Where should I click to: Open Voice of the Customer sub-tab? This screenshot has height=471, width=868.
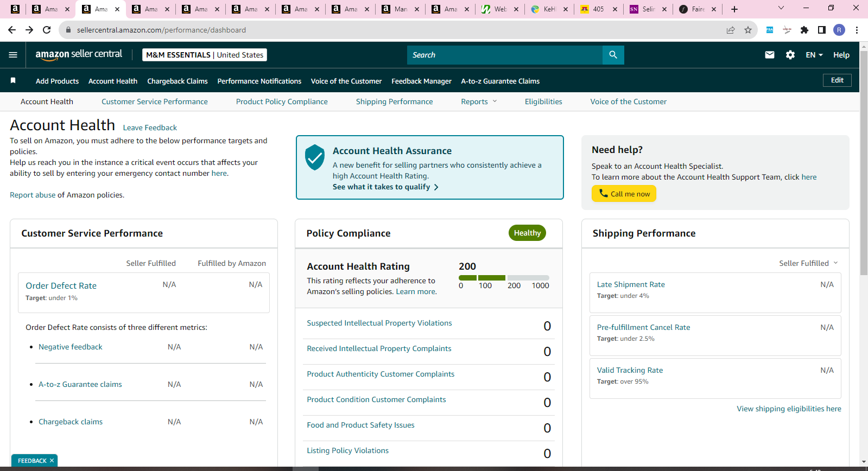(x=629, y=101)
